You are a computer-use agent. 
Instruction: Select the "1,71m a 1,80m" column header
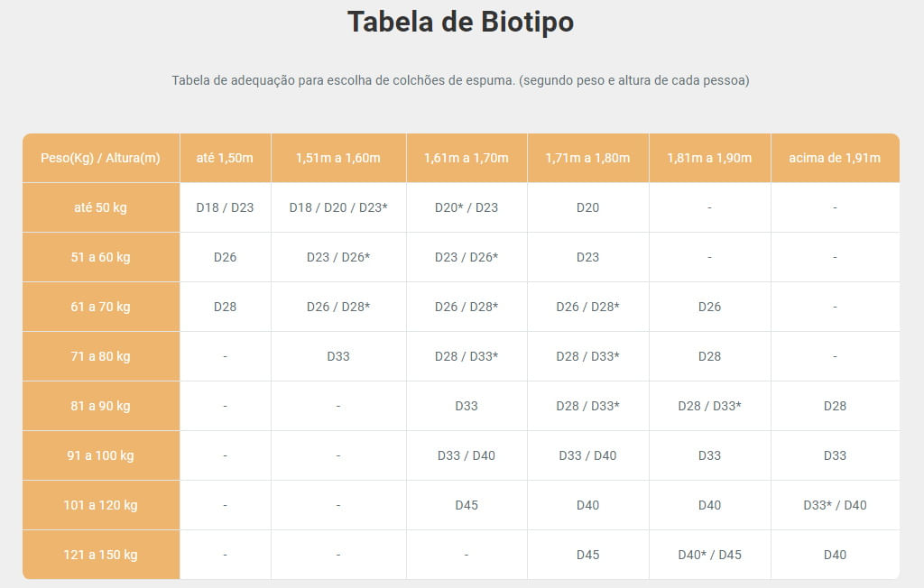[587, 158]
